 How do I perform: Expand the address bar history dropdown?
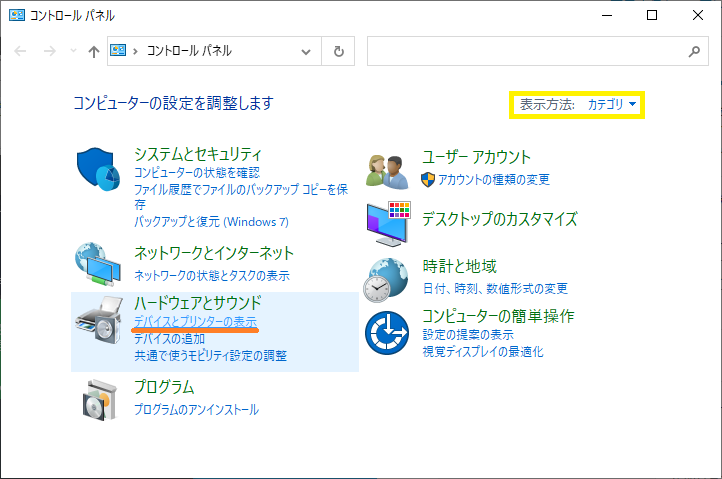coord(306,52)
